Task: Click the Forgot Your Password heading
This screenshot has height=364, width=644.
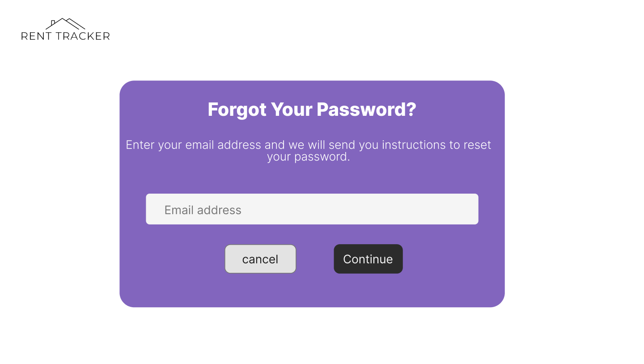Action: pyautogui.click(x=312, y=109)
